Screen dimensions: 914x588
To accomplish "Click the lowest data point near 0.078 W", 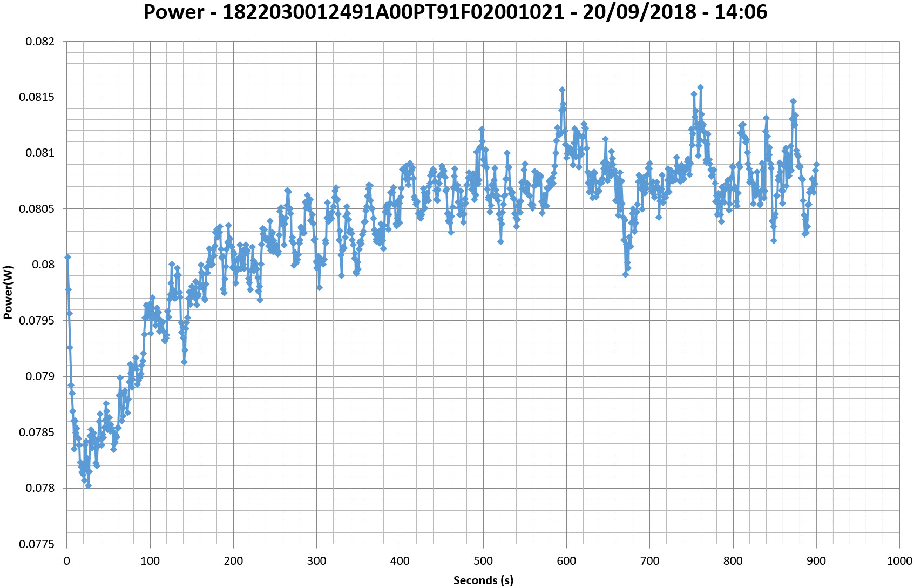I will click(x=88, y=485).
